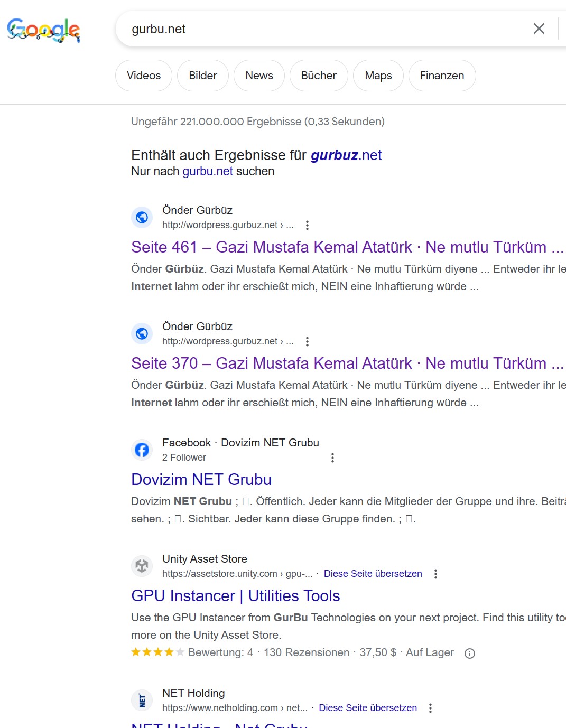Click globe favicon of Seite 461 result

click(142, 217)
